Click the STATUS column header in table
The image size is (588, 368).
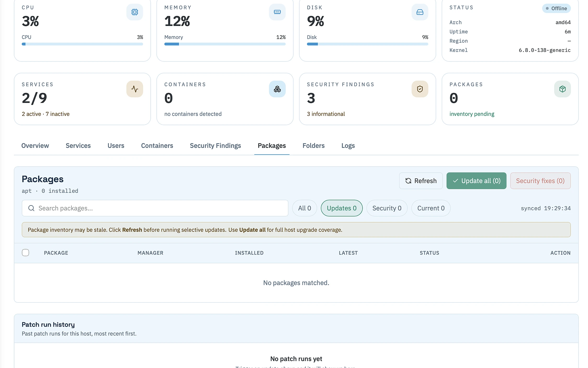point(429,253)
